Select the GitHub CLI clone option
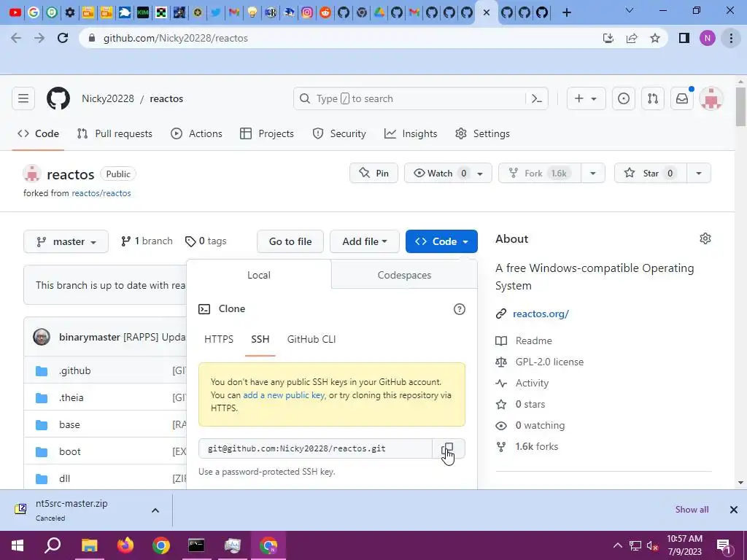The width and height of the screenshot is (747, 560). pyautogui.click(x=311, y=339)
